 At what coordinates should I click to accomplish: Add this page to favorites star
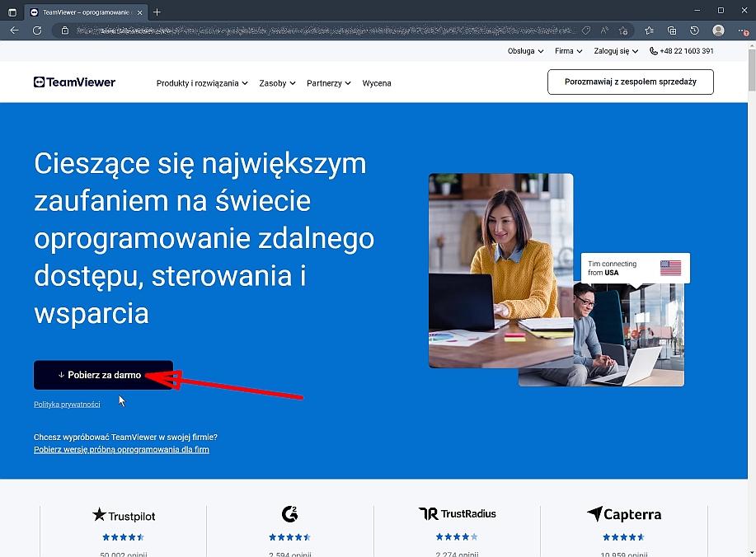[623, 30]
